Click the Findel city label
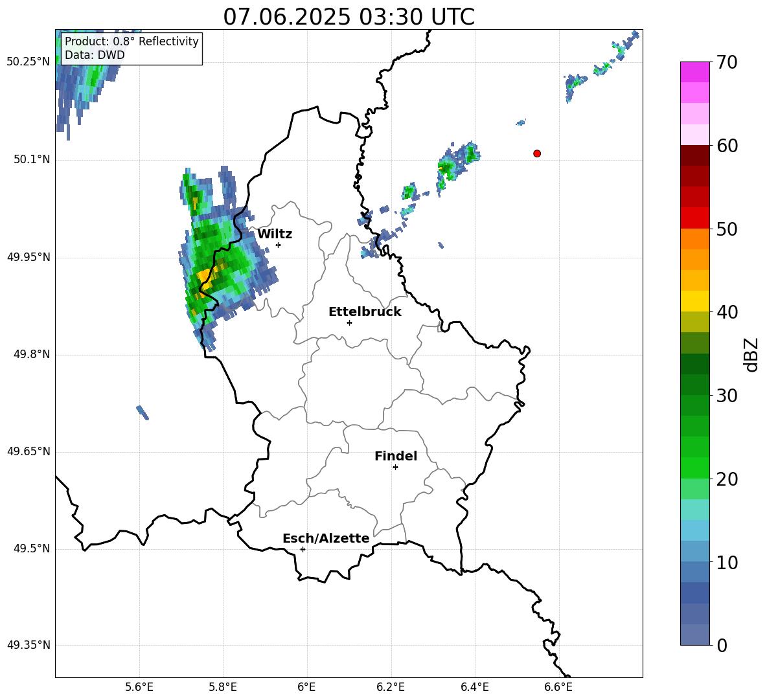 tap(396, 456)
